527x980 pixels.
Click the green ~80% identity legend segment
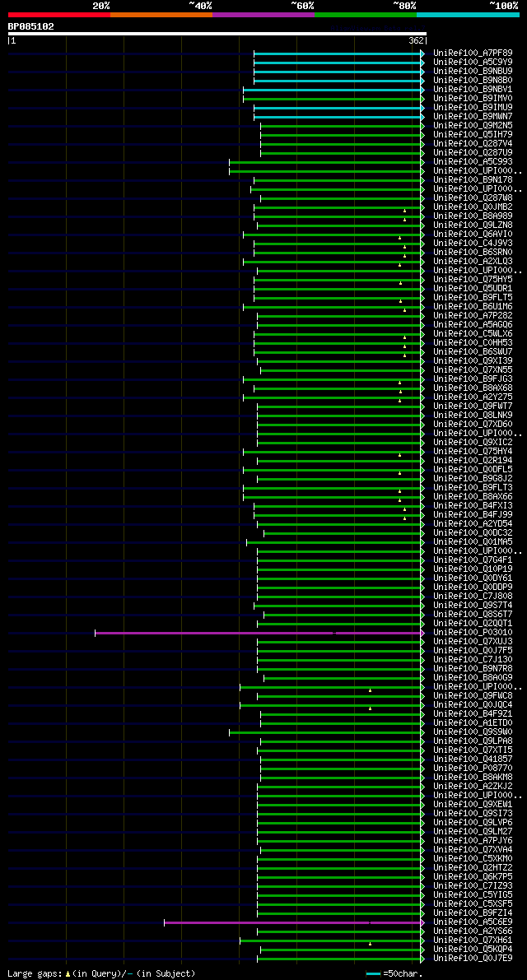(366, 14)
